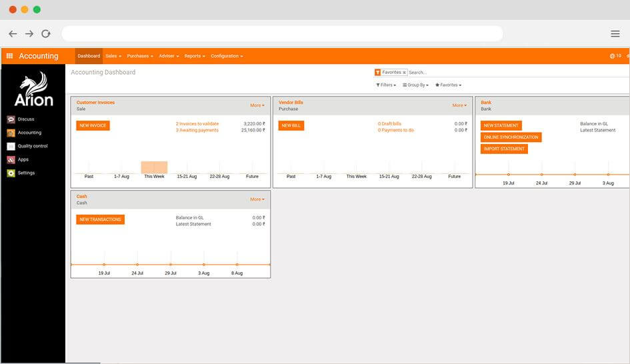Click the Vendor Bills card title
The height and width of the screenshot is (364, 630).
click(x=291, y=103)
